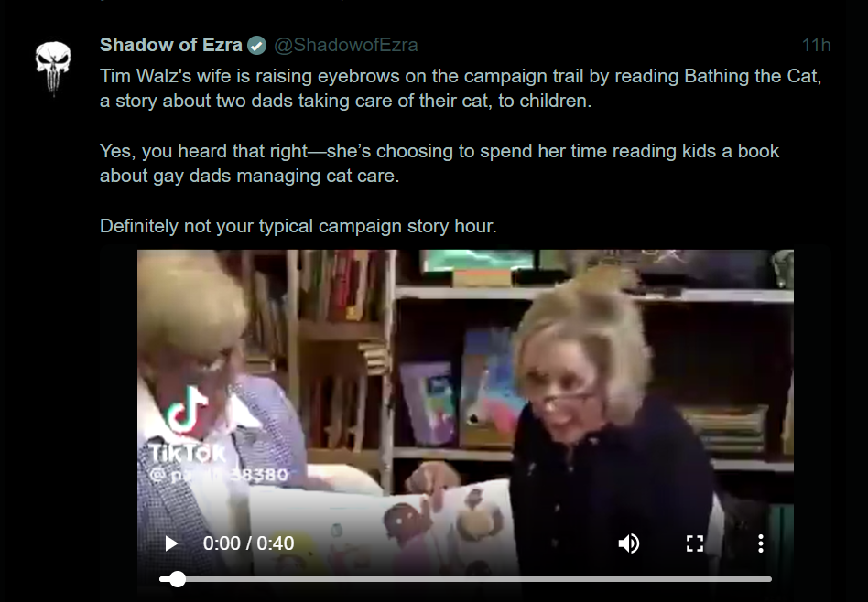Click the TikTok username watermark text

click(x=219, y=475)
